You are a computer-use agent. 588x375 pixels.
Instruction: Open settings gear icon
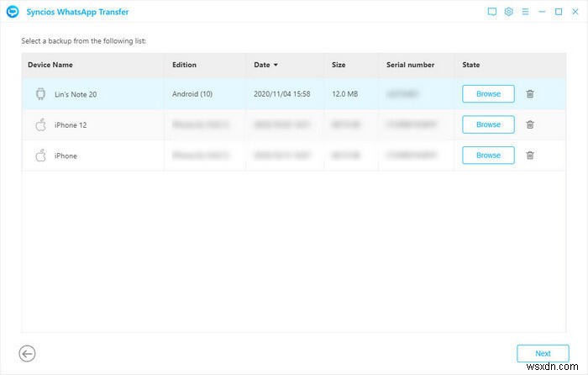pyautogui.click(x=508, y=12)
